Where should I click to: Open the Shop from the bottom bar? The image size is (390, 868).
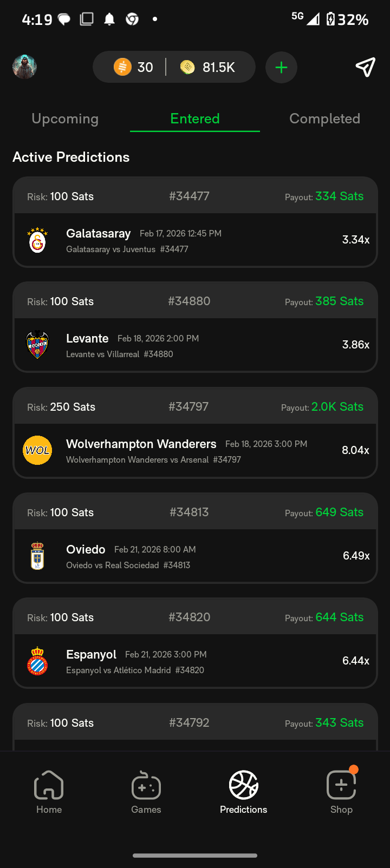341,792
